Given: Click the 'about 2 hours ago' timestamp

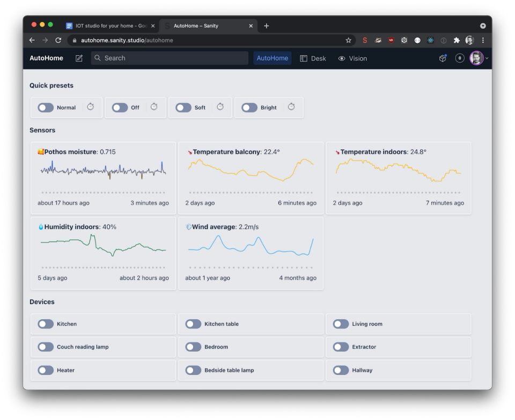Looking at the screenshot, I should coord(144,278).
